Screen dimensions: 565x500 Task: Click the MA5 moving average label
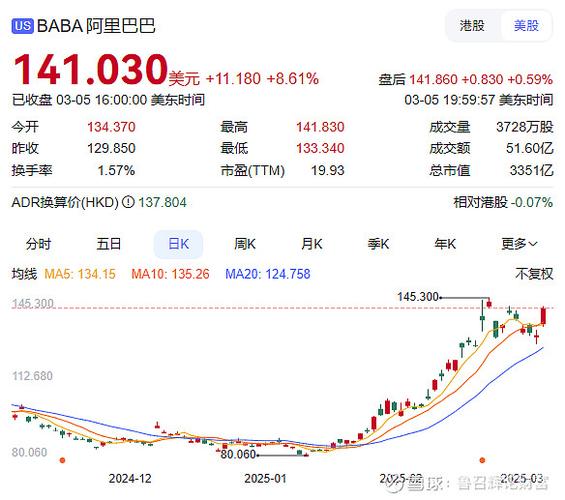[x=80, y=274]
